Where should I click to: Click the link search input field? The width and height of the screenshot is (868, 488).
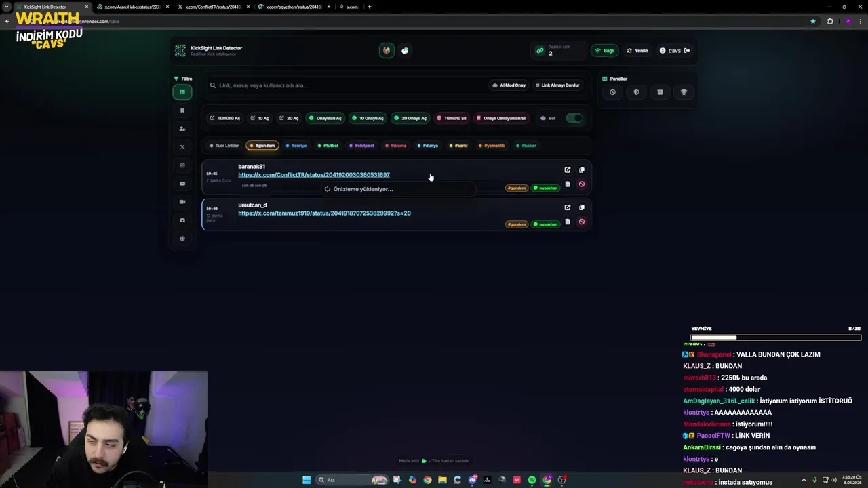[346, 85]
